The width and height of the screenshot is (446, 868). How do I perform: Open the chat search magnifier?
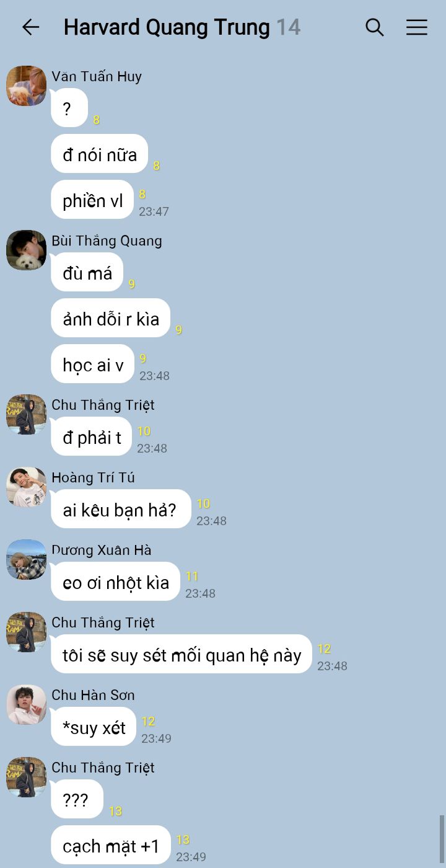pos(375,27)
